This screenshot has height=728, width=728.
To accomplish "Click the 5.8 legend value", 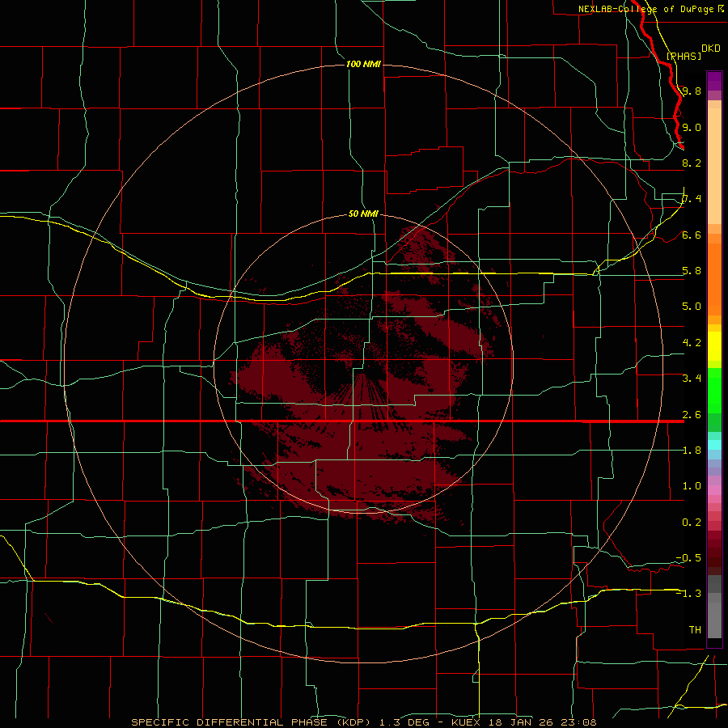I will point(692,270).
